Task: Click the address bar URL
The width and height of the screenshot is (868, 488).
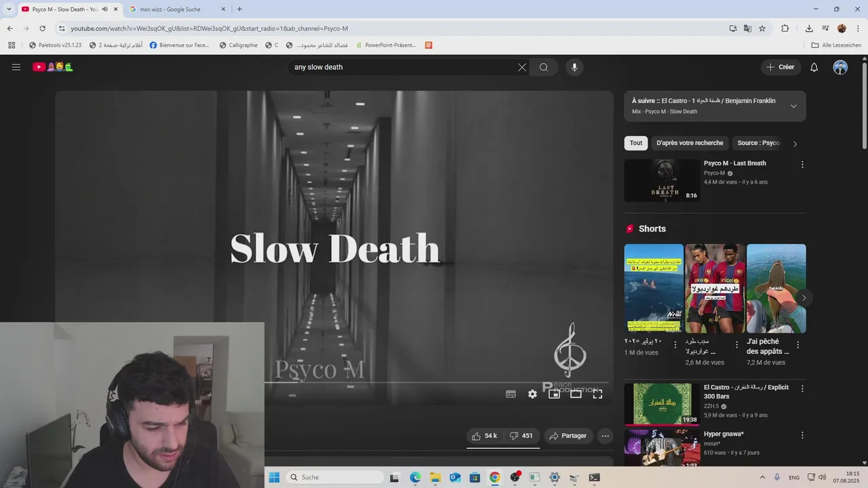Action: (x=209, y=28)
